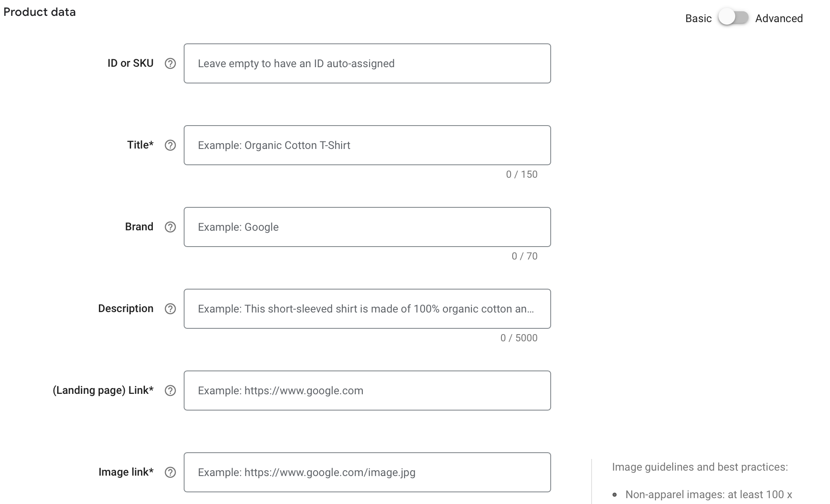Open help tooltip for ID or SKU
The width and height of the screenshot is (830, 504).
(170, 63)
